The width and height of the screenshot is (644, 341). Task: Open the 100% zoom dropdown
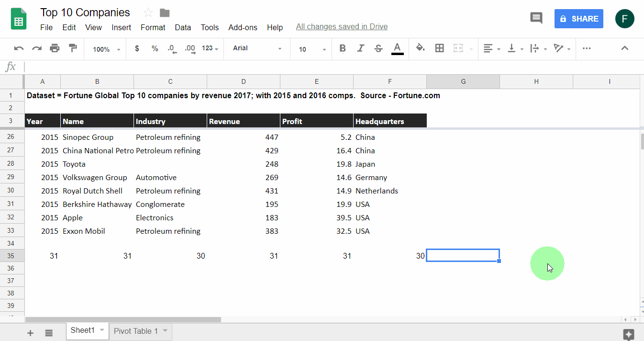point(106,49)
